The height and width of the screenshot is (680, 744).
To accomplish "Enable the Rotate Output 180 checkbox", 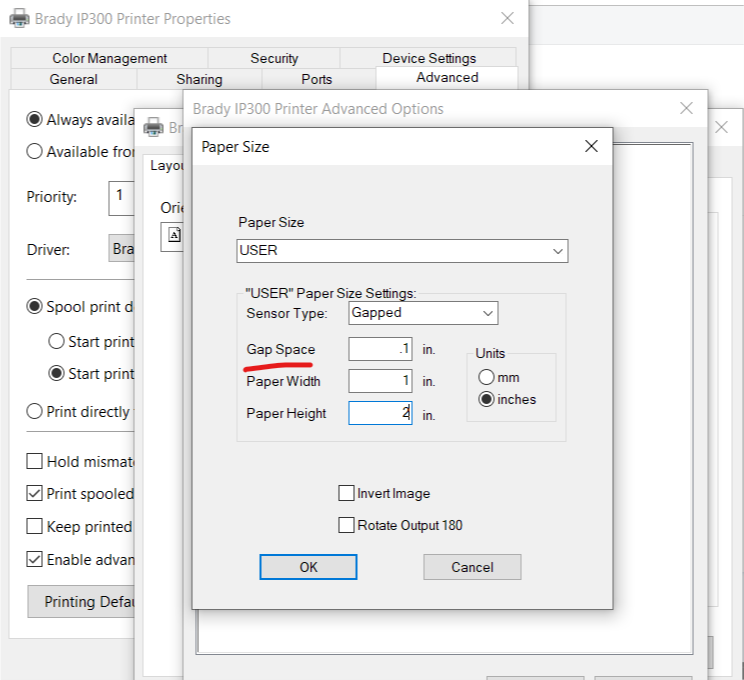I will 346,525.
